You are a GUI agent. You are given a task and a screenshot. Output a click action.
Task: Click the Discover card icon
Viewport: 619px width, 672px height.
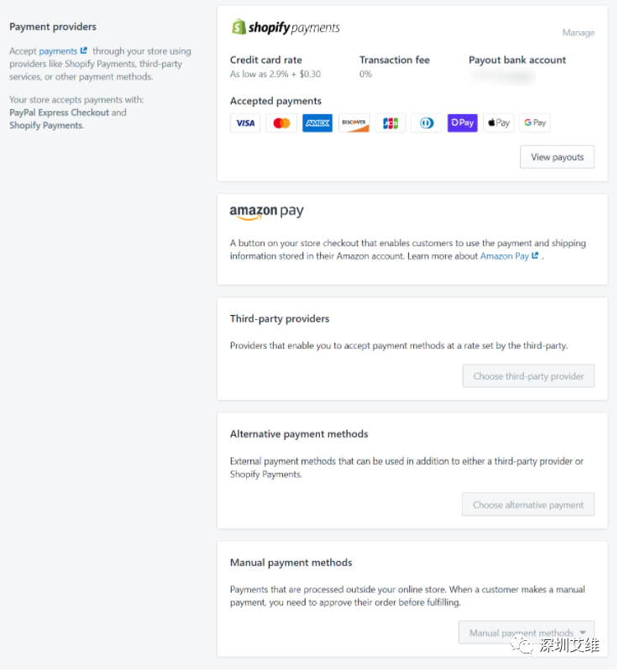point(354,123)
